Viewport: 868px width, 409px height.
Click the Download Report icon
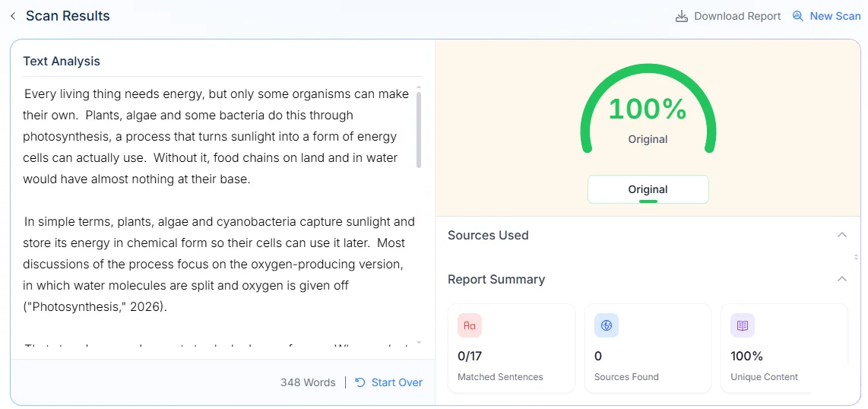click(x=682, y=16)
